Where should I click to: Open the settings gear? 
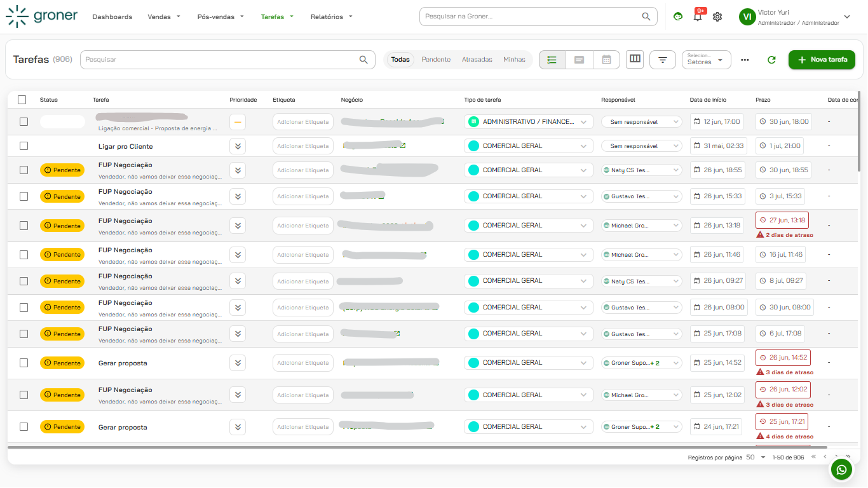(x=717, y=17)
